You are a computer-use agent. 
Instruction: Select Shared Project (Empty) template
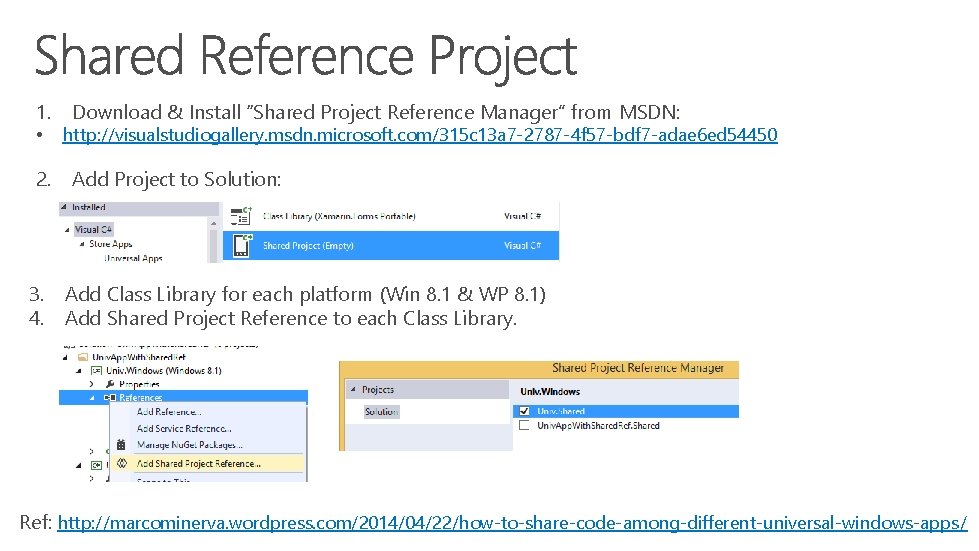pyautogui.click(x=391, y=246)
